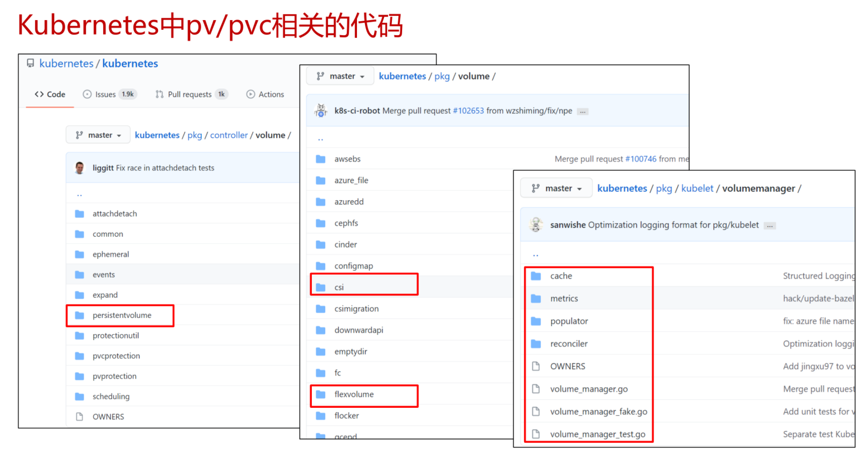Click the folder icon beside pvcprotection
This screenshot has width=868, height=450.
coord(80,356)
